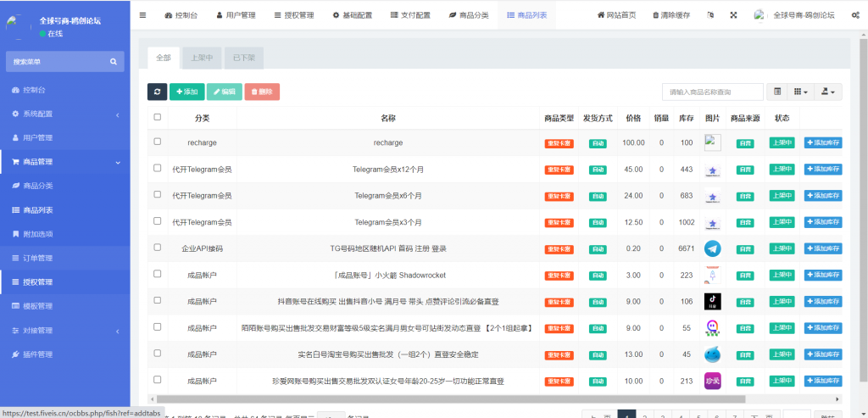Open the export dropdown button
Screen dimensions: 868x418
click(x=827, y=92)
